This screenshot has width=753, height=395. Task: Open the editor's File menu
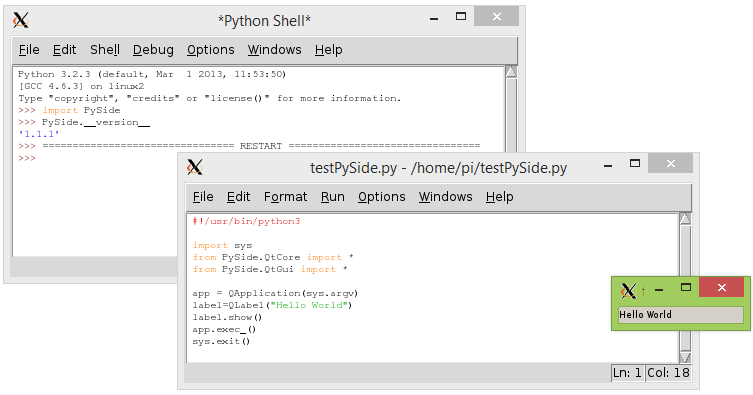coord(203,197)
